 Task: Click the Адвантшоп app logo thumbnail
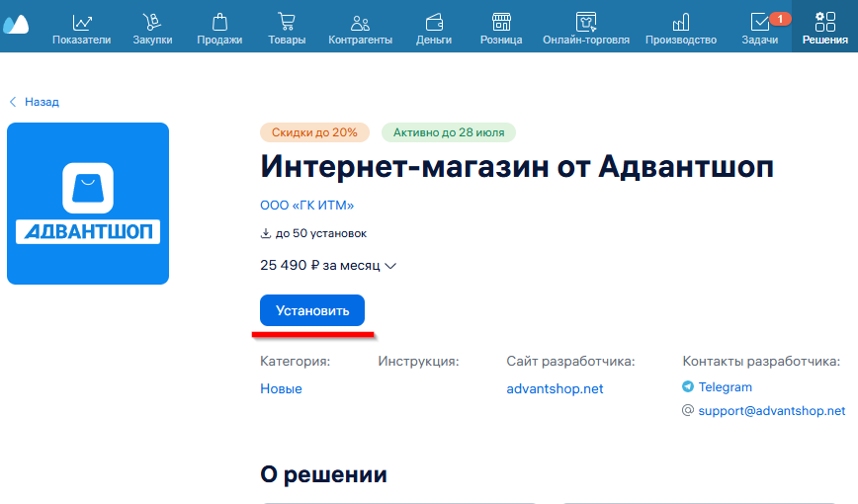pos(88,204)
